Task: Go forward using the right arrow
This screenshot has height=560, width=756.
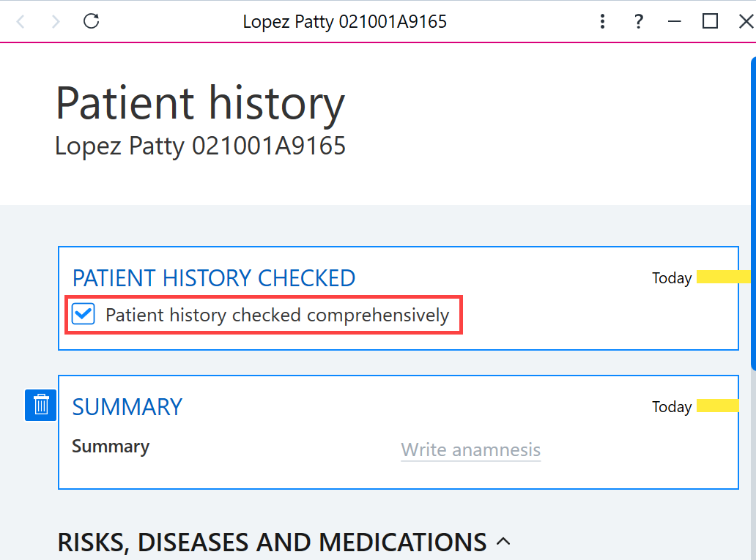Action: [x=56, y=22]
